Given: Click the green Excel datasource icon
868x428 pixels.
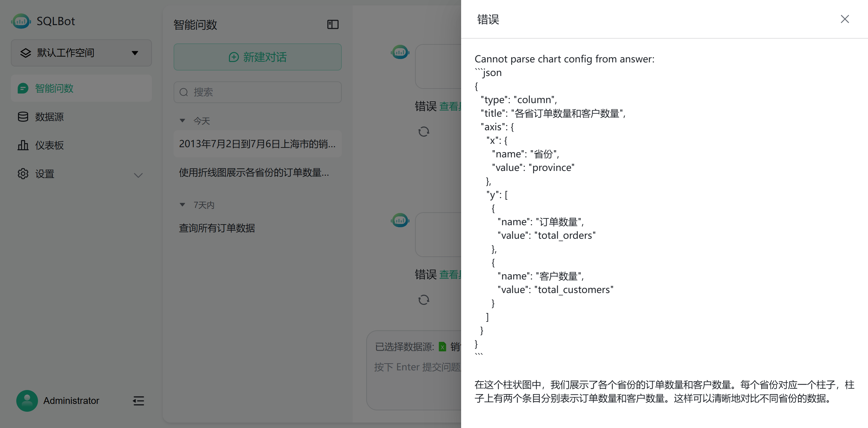Looking at the screenshot, I should coord(443,347).
